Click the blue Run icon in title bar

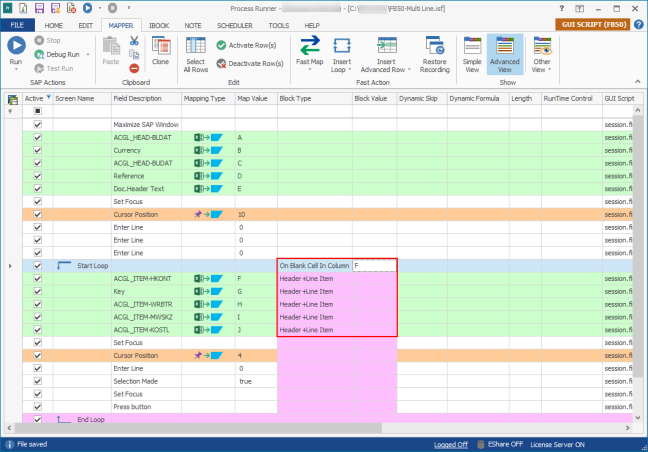pyautogui.click(x=87, y=8)
